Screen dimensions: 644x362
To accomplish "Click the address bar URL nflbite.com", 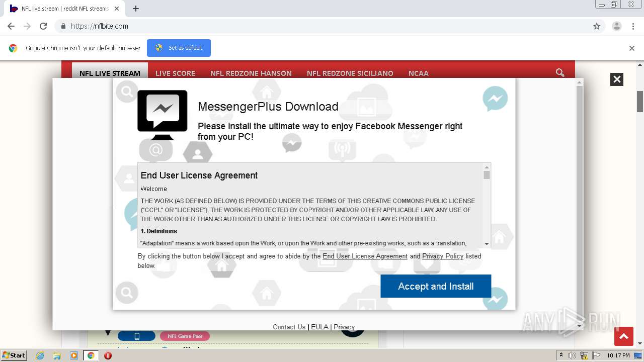I will (100, 26).
